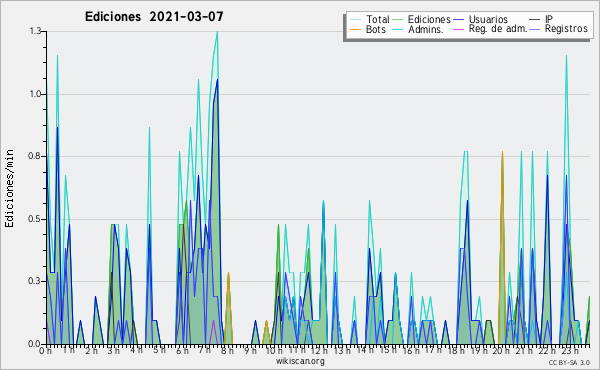Click the dark blue Usuarios legend swatch
The width and height of the screenshot is (600, 370).
tap(458, 20)
